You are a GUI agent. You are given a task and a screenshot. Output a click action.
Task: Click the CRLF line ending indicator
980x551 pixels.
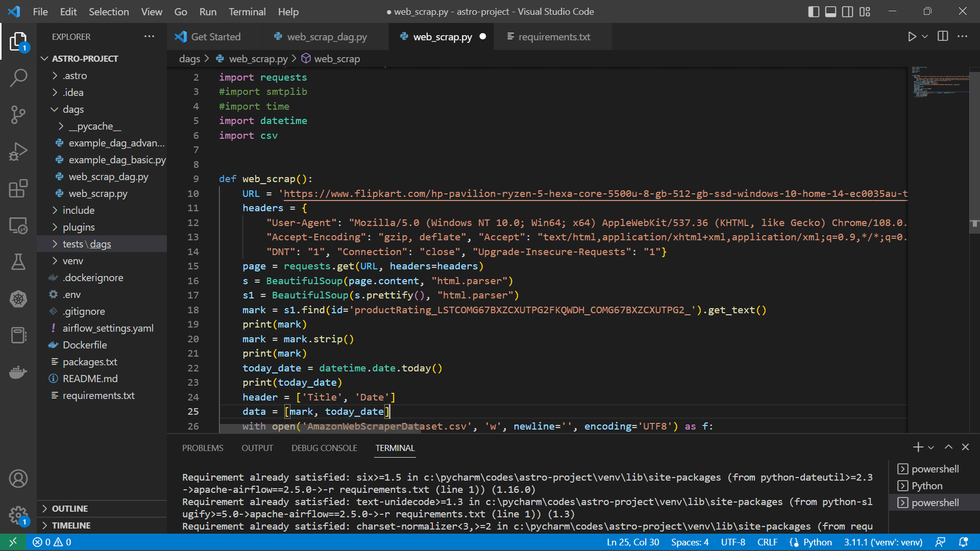(767, 542)
